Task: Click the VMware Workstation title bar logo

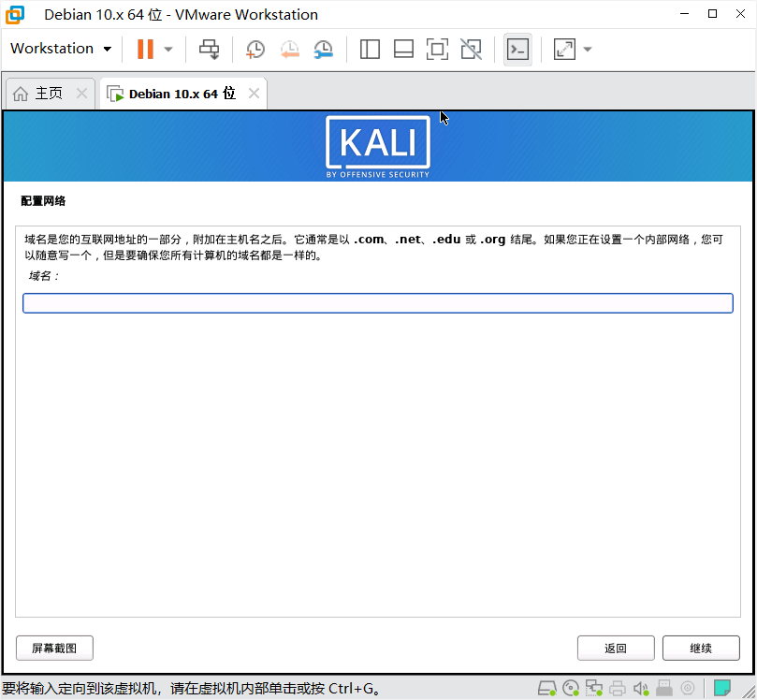Action: (14, 14)
